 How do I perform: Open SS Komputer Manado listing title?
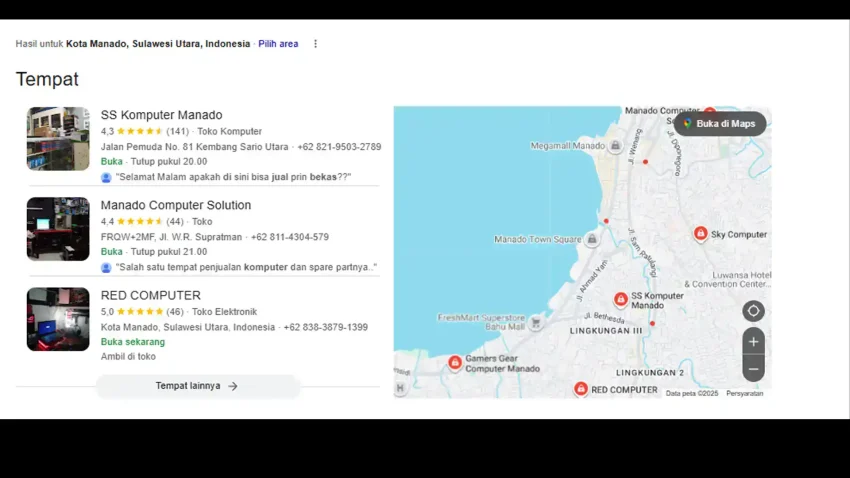162,115
